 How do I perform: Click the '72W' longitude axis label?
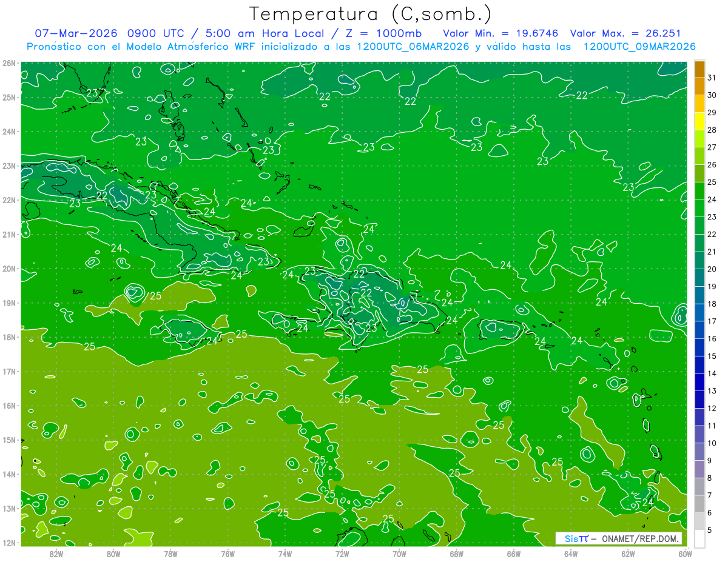tap(342, 553)
